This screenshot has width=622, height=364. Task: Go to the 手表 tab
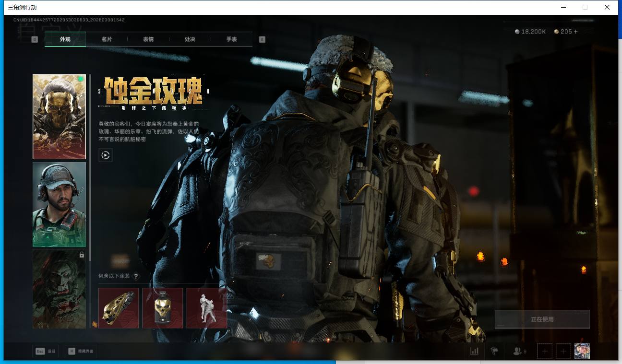pos(231,39)
